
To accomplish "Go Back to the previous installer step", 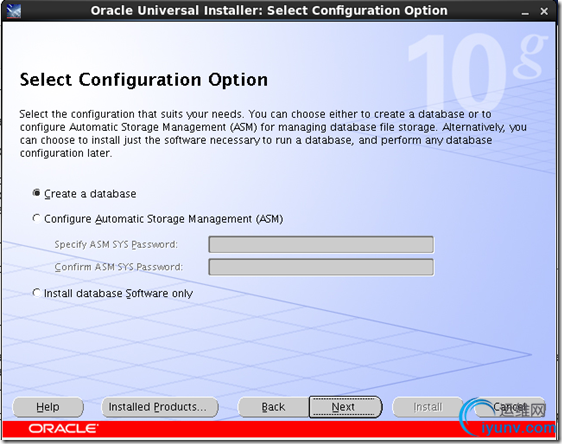I will pos(273,407).
